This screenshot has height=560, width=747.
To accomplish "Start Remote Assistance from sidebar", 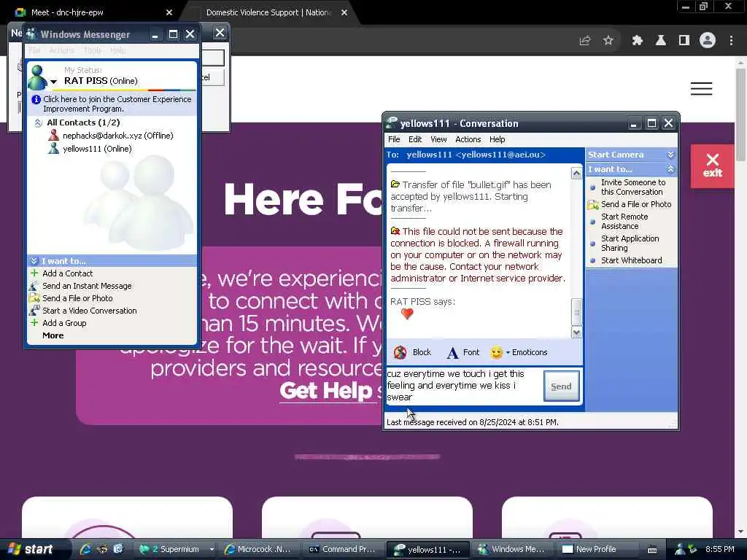I will click(624, 222).
